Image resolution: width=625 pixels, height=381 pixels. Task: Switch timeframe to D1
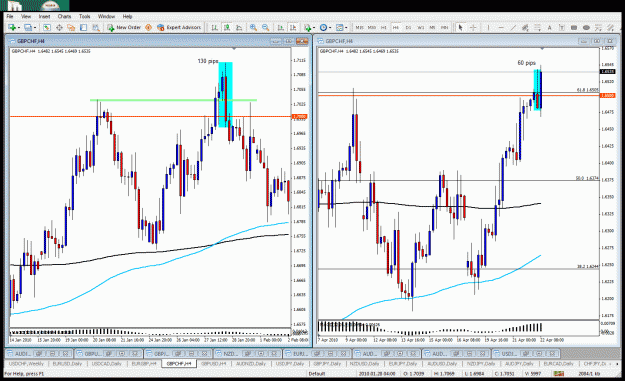pos(408,27)
